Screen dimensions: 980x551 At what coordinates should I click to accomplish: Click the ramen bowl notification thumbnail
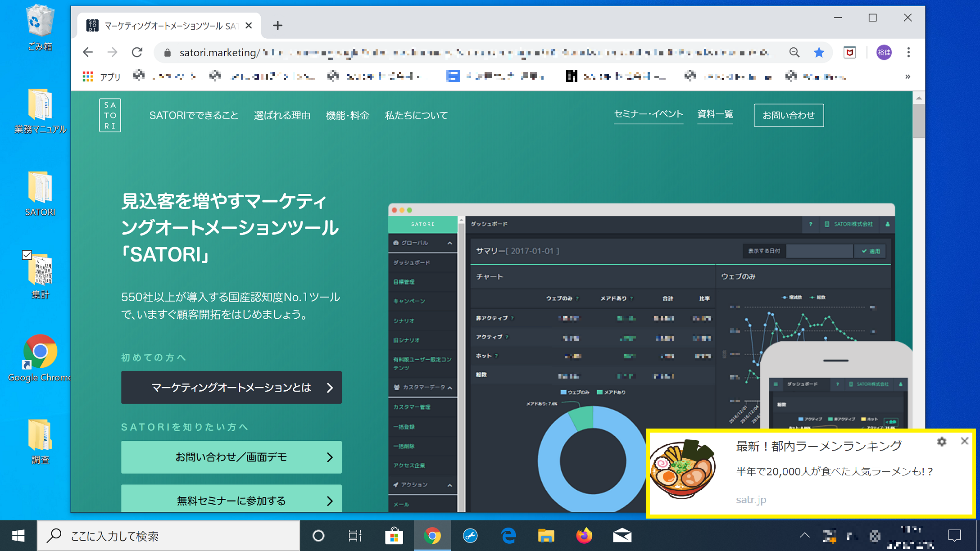pos(683,469)
